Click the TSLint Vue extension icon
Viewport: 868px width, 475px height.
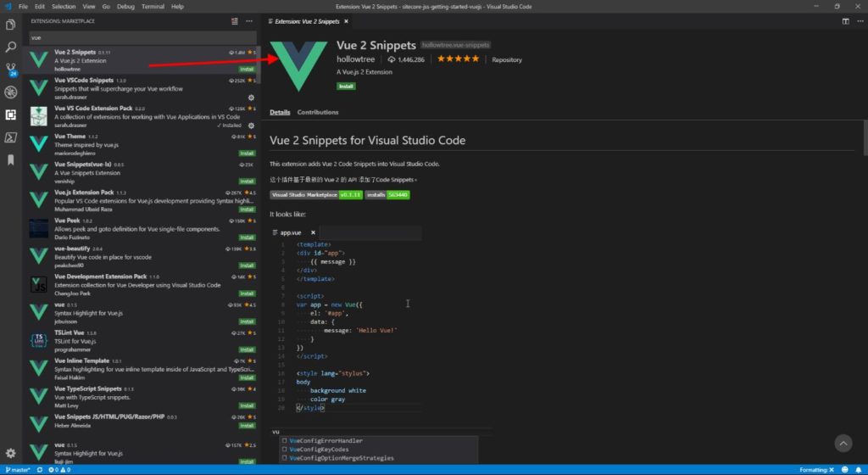(39, 340)
